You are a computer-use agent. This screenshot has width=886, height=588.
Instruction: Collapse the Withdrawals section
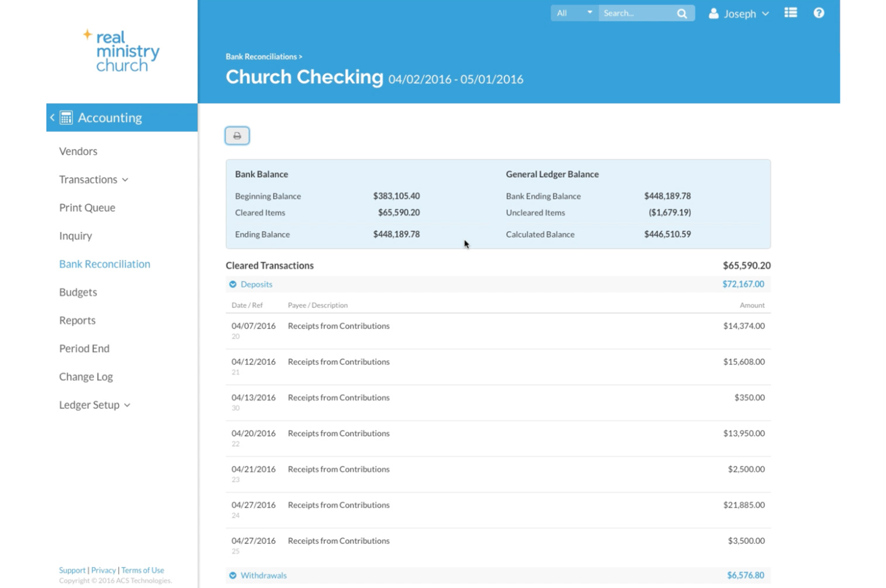click(233, 575)
